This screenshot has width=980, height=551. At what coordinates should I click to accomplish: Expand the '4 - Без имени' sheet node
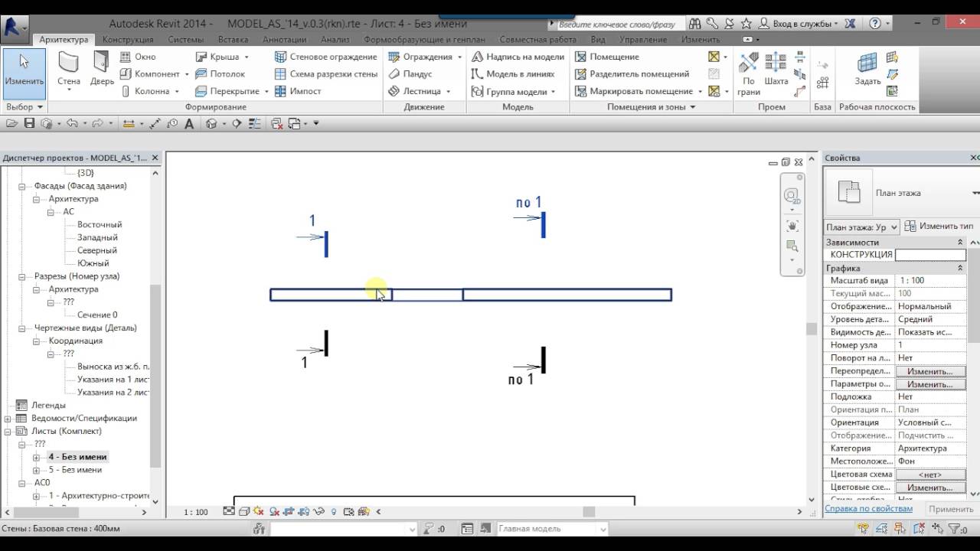pos(36,457)
